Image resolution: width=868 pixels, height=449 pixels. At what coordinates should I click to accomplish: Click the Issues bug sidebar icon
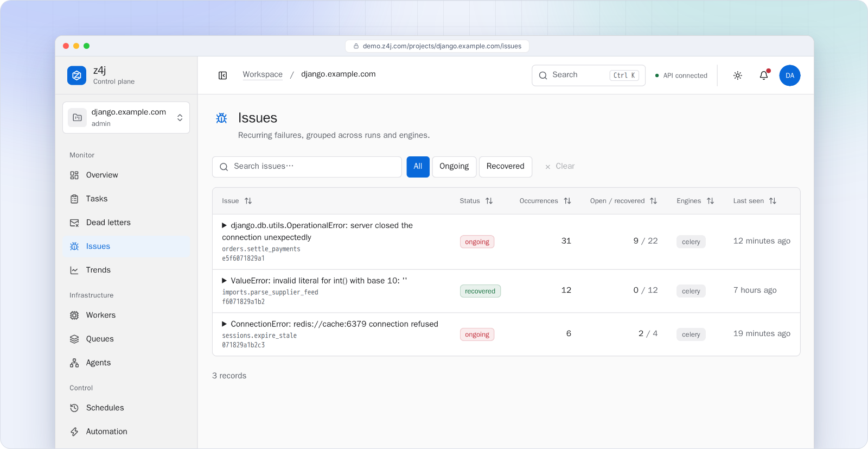74,246
